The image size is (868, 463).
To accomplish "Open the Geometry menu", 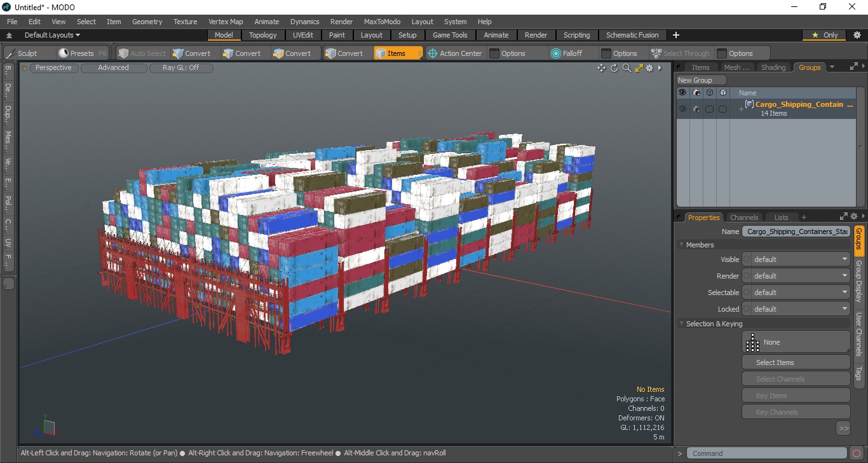I will point(147,22).
